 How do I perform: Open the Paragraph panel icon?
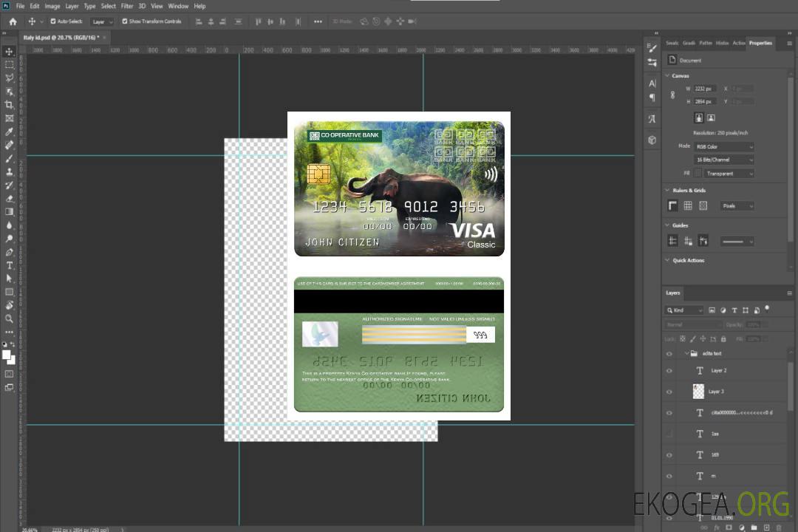coord(652,98)
